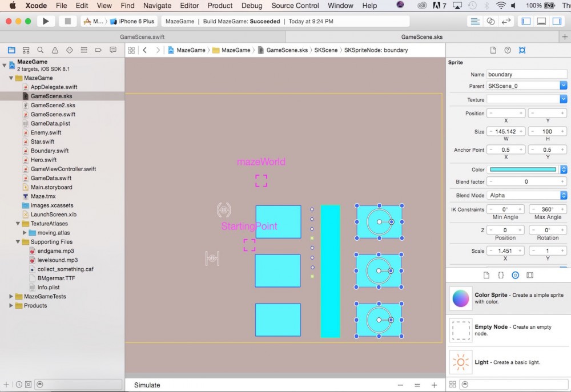Open the Find navigator
The height and width of the screenshot is (392, 571).
point(39,50)
